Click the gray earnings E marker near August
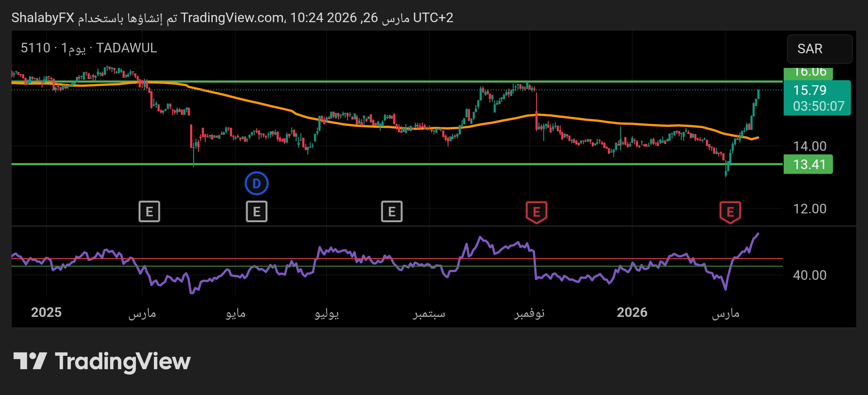This screenshot has height=395, width=868. tap(392, 212)
